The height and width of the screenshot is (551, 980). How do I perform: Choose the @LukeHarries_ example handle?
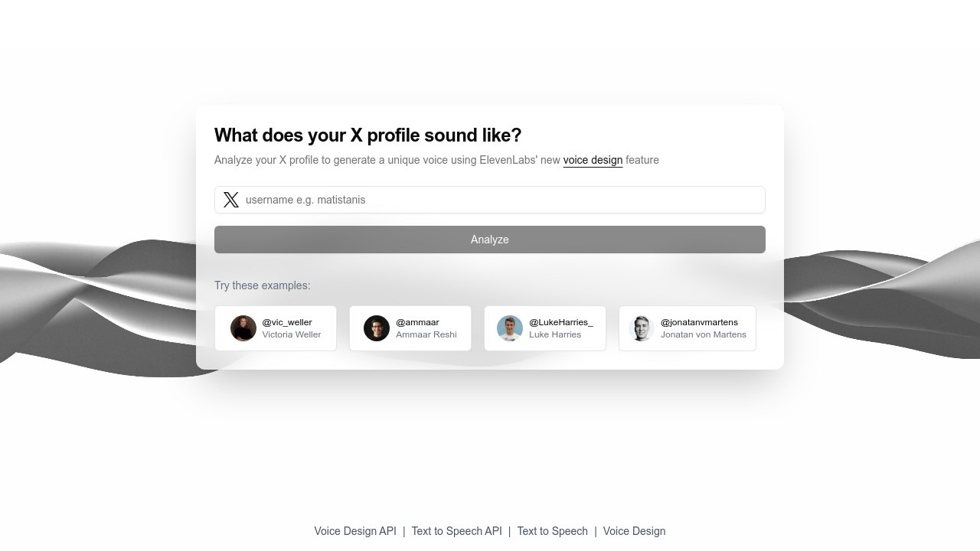click(x=561, y=322)
